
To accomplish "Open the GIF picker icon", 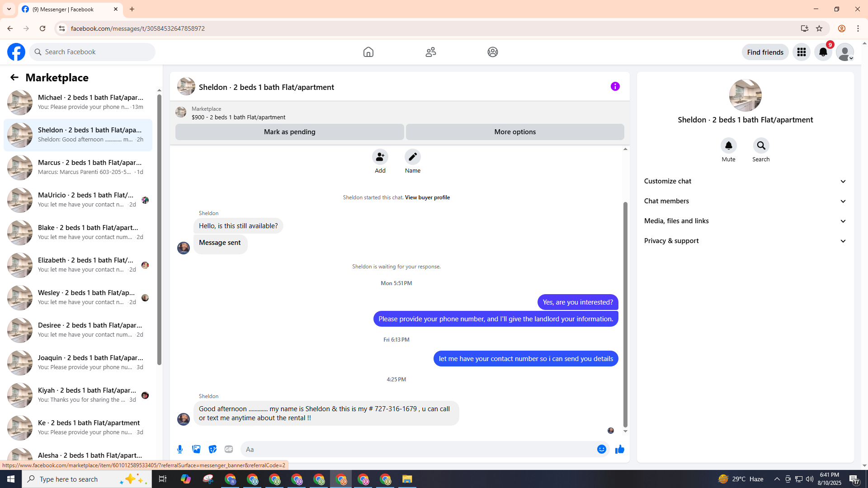I will 229,449.
